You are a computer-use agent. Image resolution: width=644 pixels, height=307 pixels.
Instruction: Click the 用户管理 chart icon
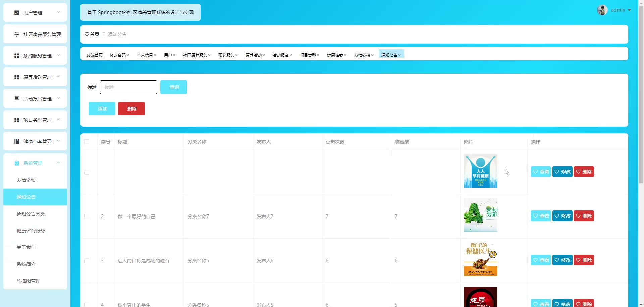[x=17, y=13]
